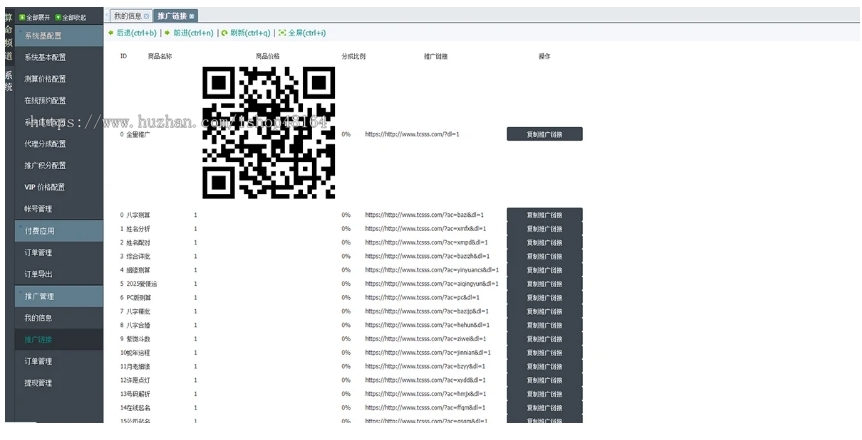Click the URL ending ?ac=yinyuancs&dl=1

click(x=432, y=270)
